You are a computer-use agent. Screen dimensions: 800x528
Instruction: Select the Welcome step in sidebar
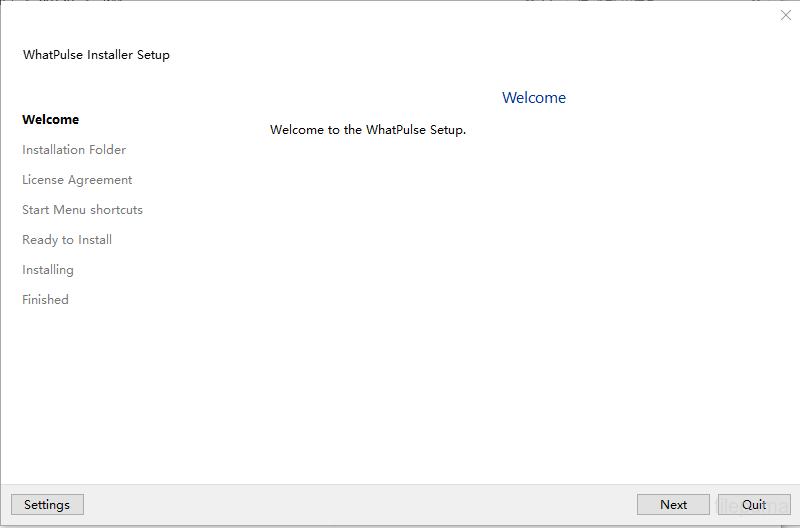[50, 120]
